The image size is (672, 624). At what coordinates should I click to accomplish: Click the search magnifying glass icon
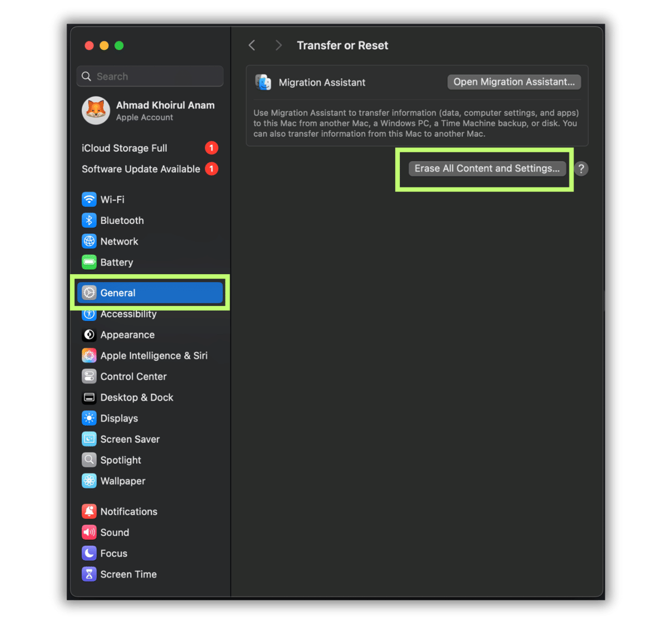click(86, 76)
